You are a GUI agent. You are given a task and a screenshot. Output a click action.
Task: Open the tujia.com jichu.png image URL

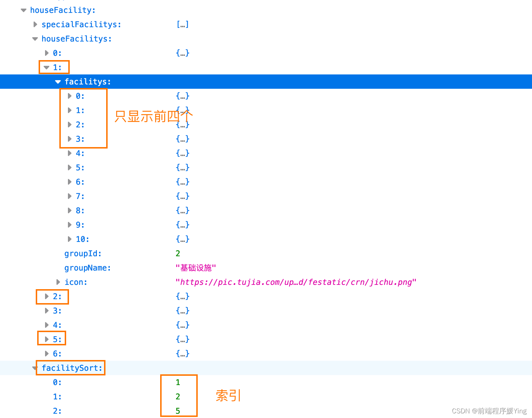[296, 282]
